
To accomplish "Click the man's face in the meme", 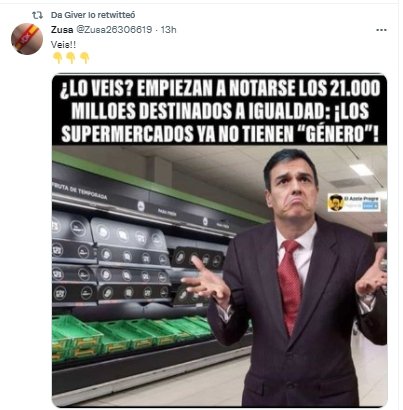I will pos(293,193).
